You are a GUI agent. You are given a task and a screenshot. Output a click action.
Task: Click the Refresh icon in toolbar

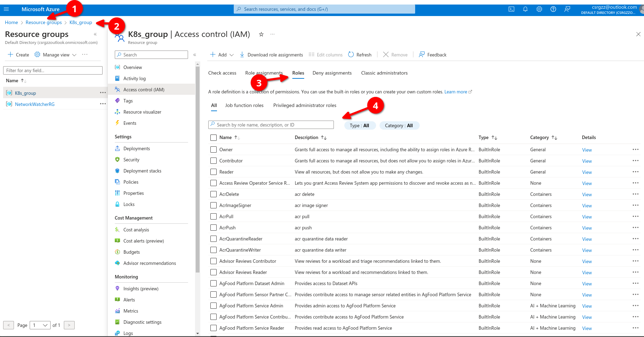coord(351,55)
